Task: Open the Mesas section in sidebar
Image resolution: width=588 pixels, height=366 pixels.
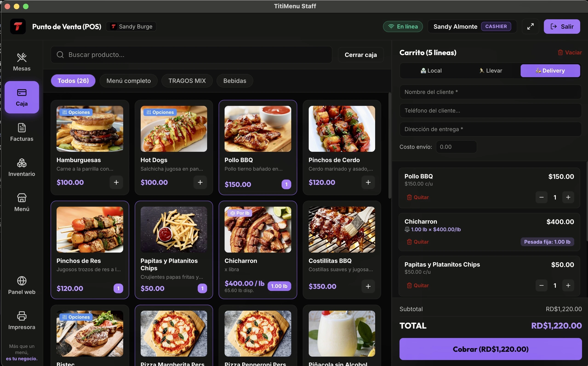Action: (22, 62)
